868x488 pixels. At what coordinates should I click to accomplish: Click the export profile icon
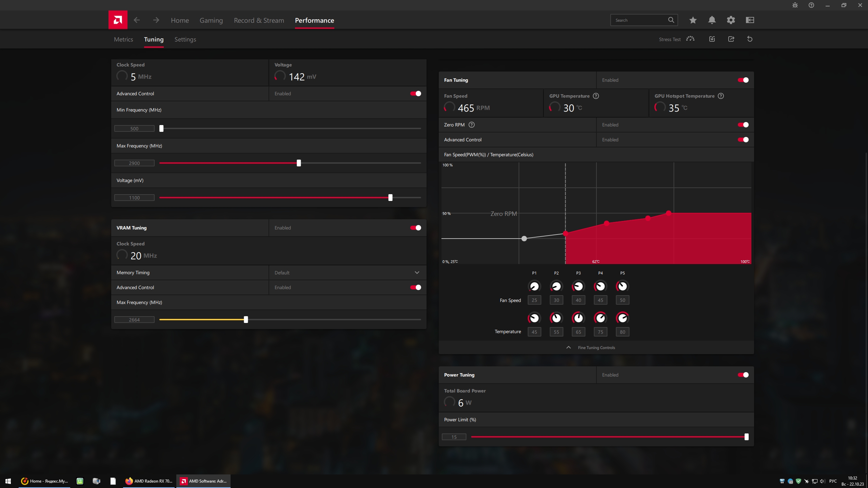(x=731, y=39)
